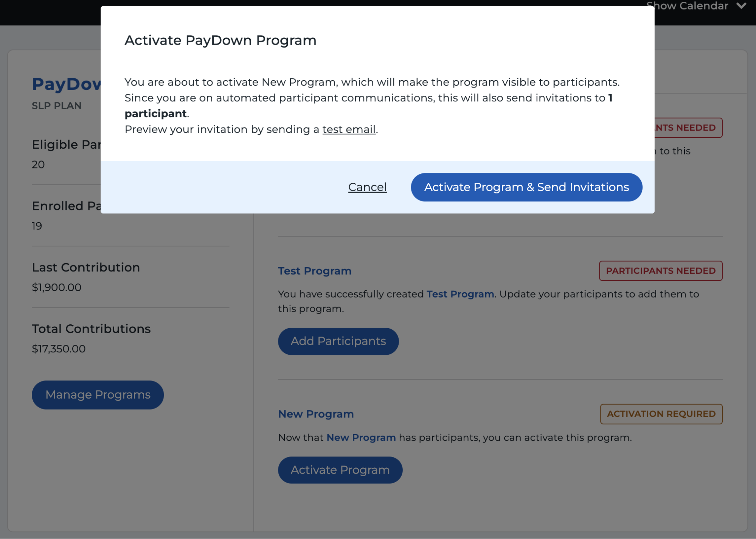Image resolution: width=756 pixels, height=539 pixels.
Task: Click the Show Calendar chevron icon
Action: (x=741, y=6)
